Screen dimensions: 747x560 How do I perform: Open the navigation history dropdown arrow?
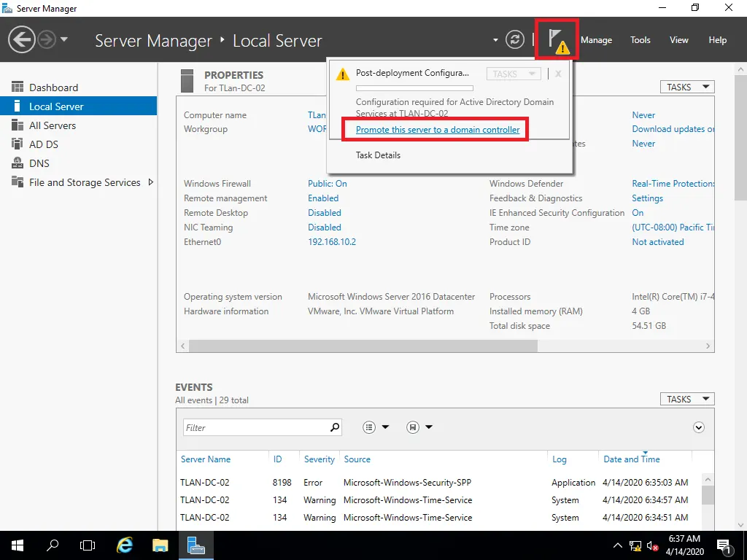pyautogui.click(x=64, y=39)
